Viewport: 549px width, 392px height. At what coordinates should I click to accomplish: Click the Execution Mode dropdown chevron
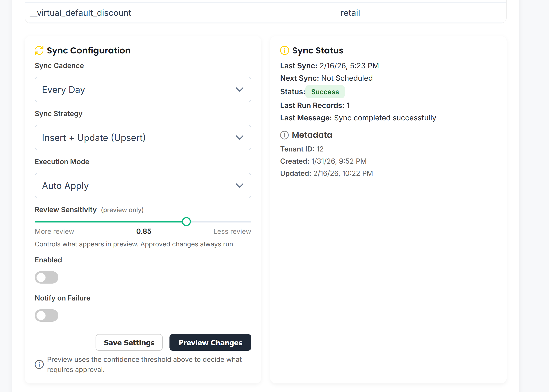[x=240, y=186]
